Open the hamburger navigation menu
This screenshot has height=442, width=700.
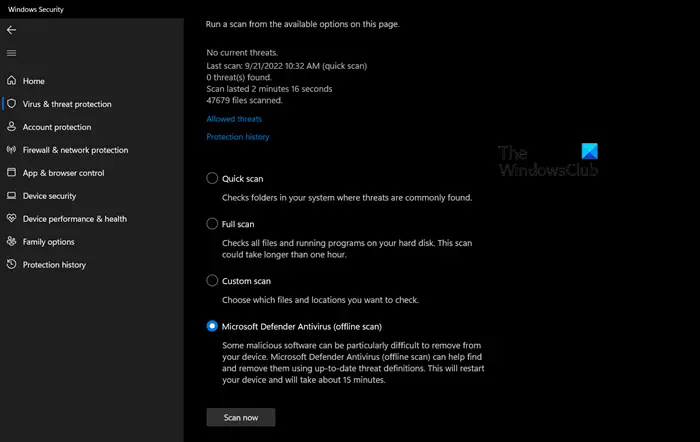[12, 53]
